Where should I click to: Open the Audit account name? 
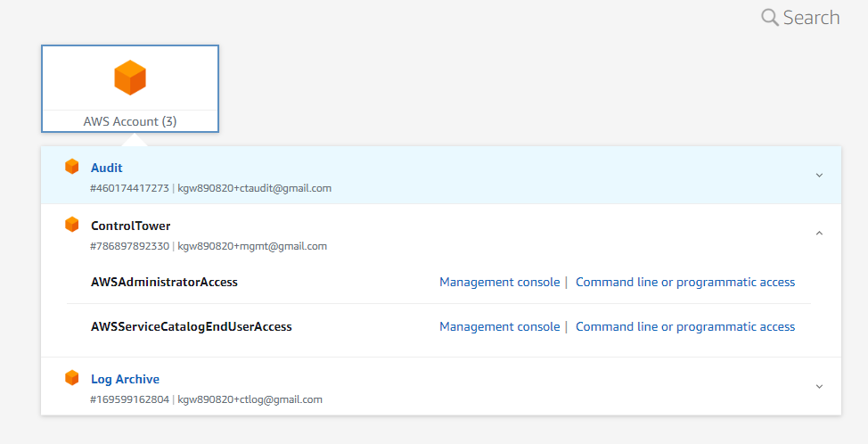[x=107, y=168]
